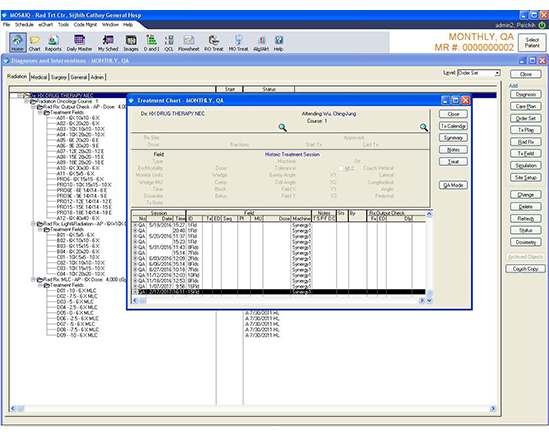
Task: Click the Couch Copy button
Action: pyautogui.click(x=525, y=269)
